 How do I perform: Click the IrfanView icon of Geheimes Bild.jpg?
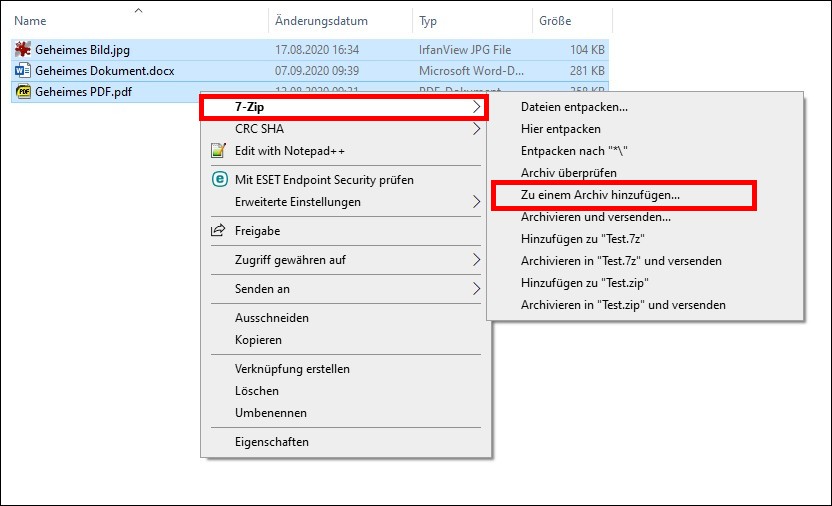point(23,49)
